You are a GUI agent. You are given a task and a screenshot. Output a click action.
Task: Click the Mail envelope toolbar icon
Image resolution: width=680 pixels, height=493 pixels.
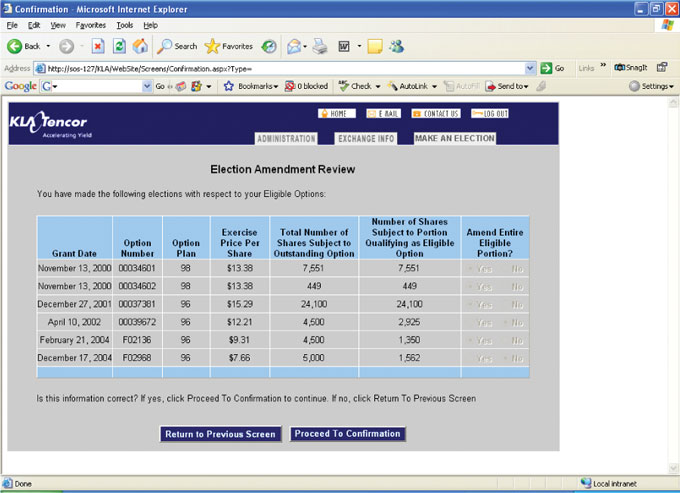[x=294, y=46]
